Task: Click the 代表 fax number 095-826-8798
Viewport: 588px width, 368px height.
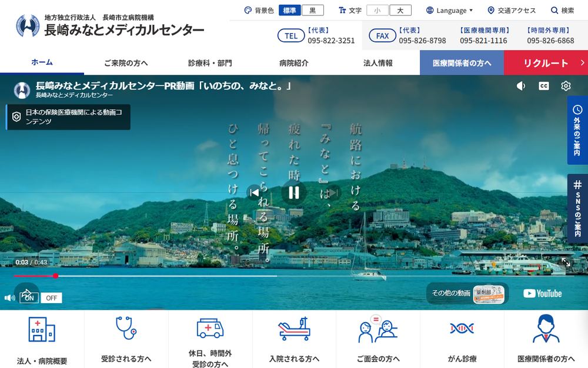Action: point(422,41)
